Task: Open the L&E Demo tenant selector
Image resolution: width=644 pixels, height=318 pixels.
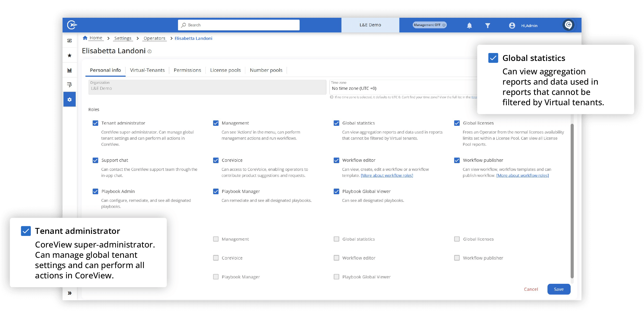Action: pos(370,25)
